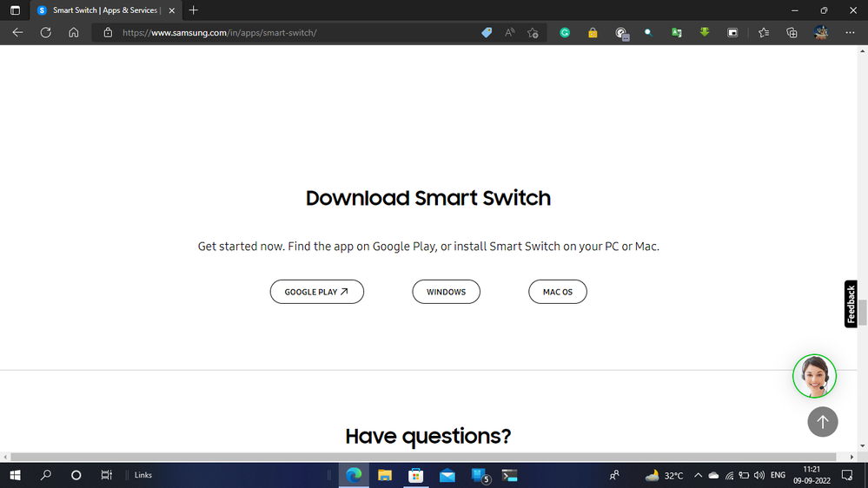Open the terminal app on the taskbar

point(509,475)
